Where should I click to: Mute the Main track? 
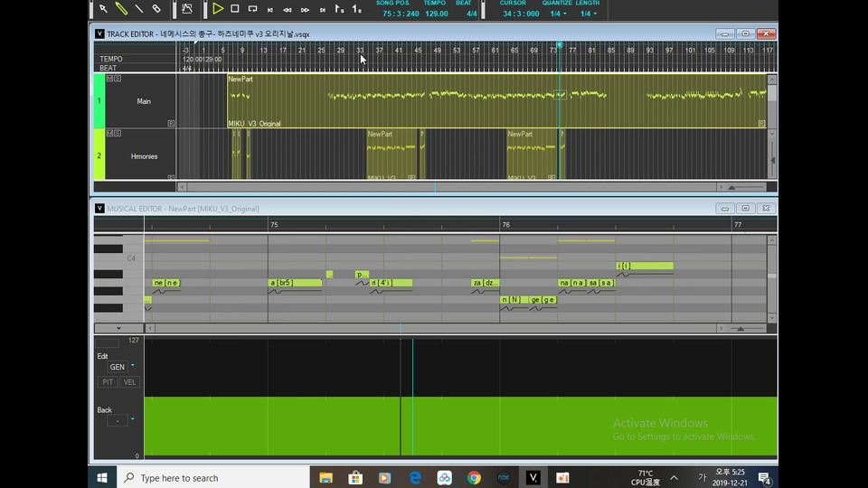109,79
